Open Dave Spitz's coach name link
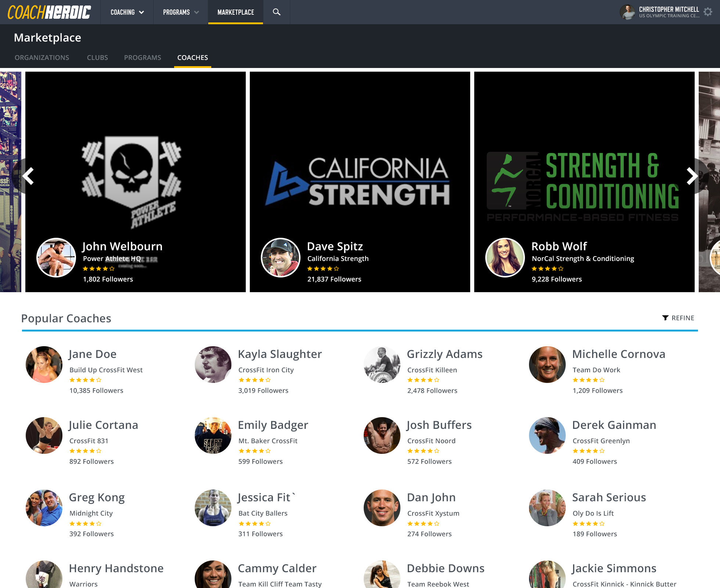Screen dimensions: 720x588 [x=335, y=246]
